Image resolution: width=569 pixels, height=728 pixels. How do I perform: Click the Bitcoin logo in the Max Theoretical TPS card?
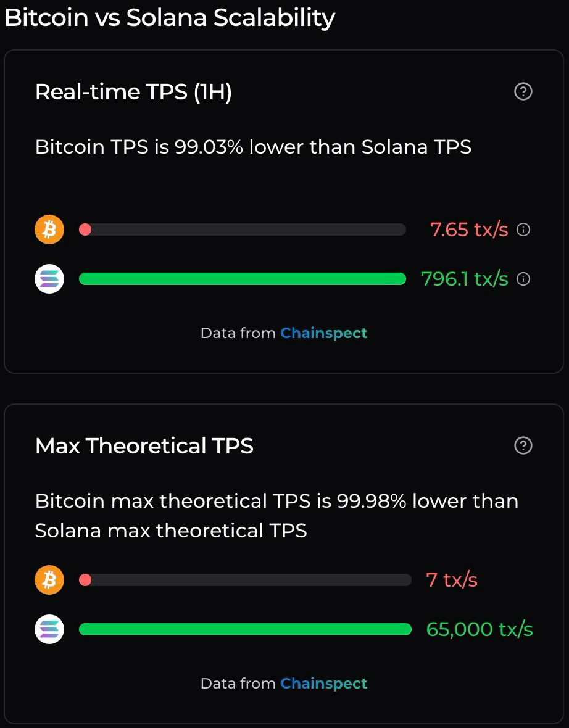[49, 580]
